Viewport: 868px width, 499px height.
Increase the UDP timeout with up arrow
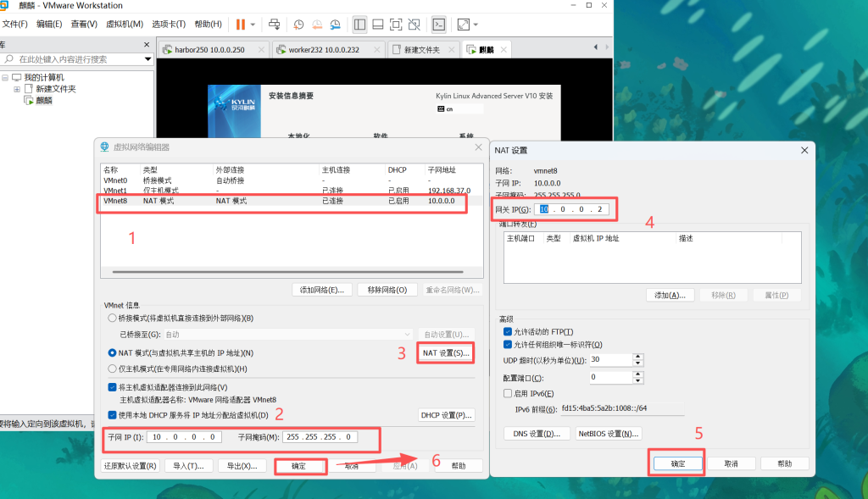pyautogui.click(x=637, y=357)
